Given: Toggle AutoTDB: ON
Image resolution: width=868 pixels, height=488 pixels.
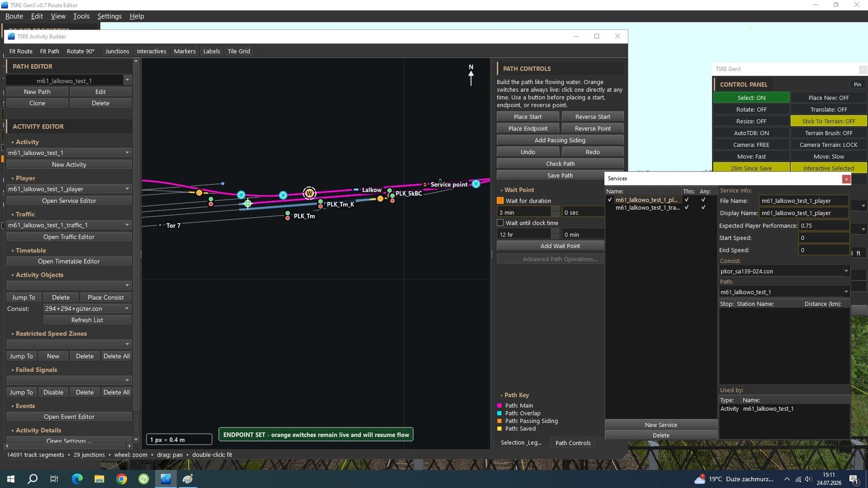Looking at the screenshot, I should (x=751, y=133).
